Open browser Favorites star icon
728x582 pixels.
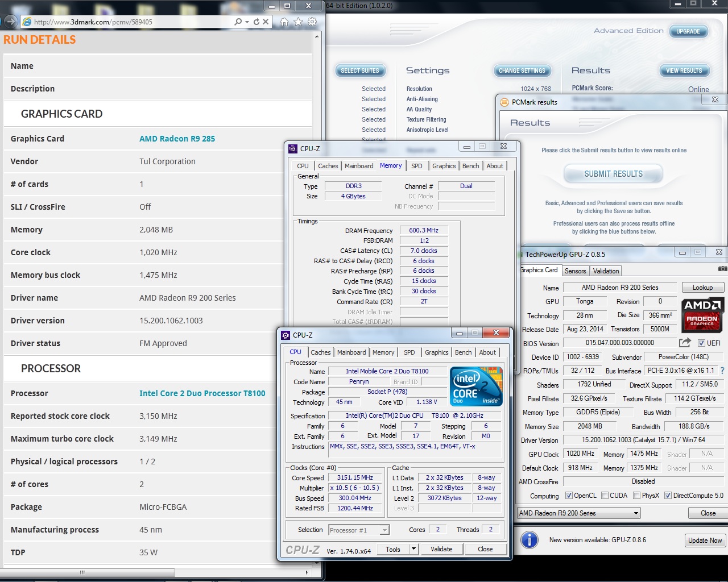click(x=298, y=22)
